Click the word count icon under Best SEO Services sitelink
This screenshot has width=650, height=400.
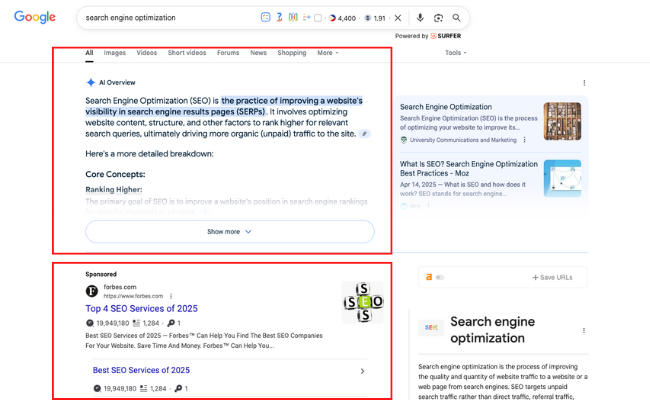click(143, 388)
